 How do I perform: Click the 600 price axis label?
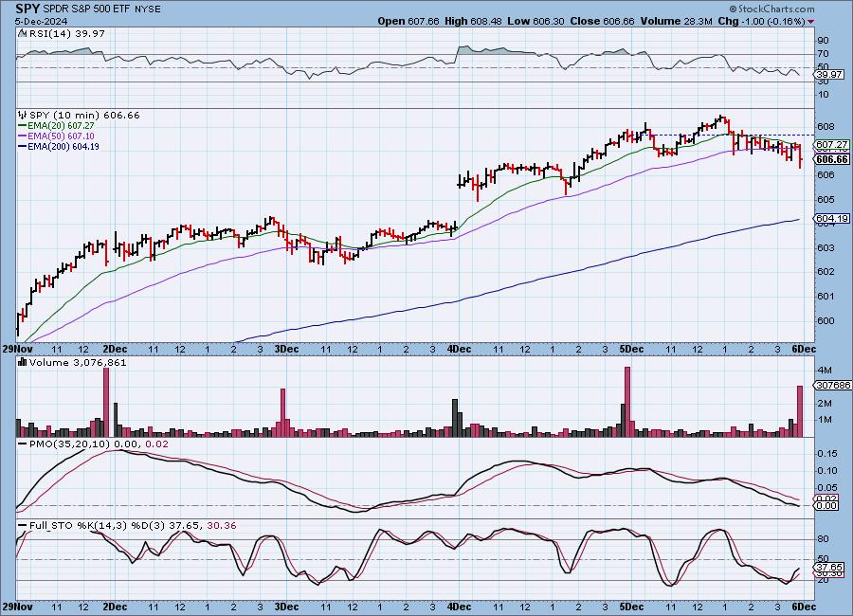click(x=826, y=321)
